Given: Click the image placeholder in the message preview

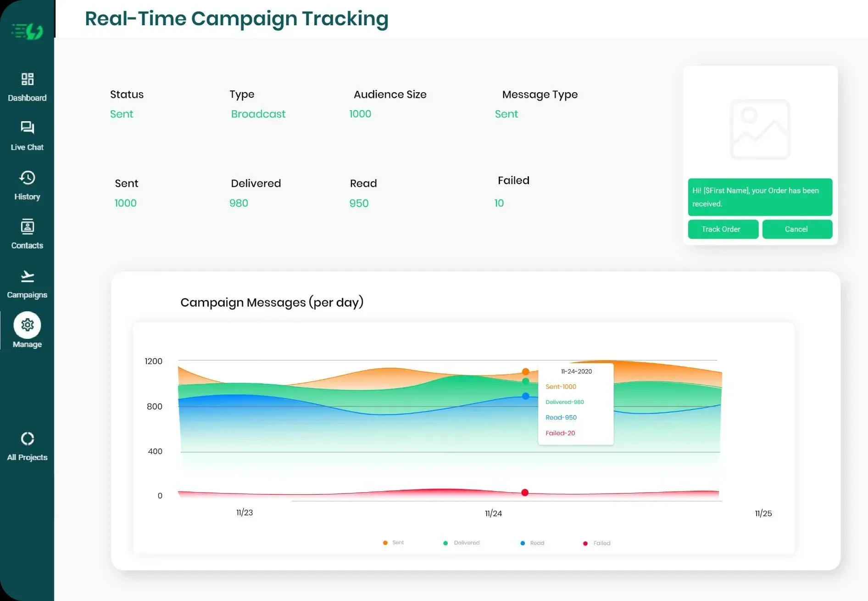Looking at the screenshot, I should pyautogui.click(x=759, y=129).
